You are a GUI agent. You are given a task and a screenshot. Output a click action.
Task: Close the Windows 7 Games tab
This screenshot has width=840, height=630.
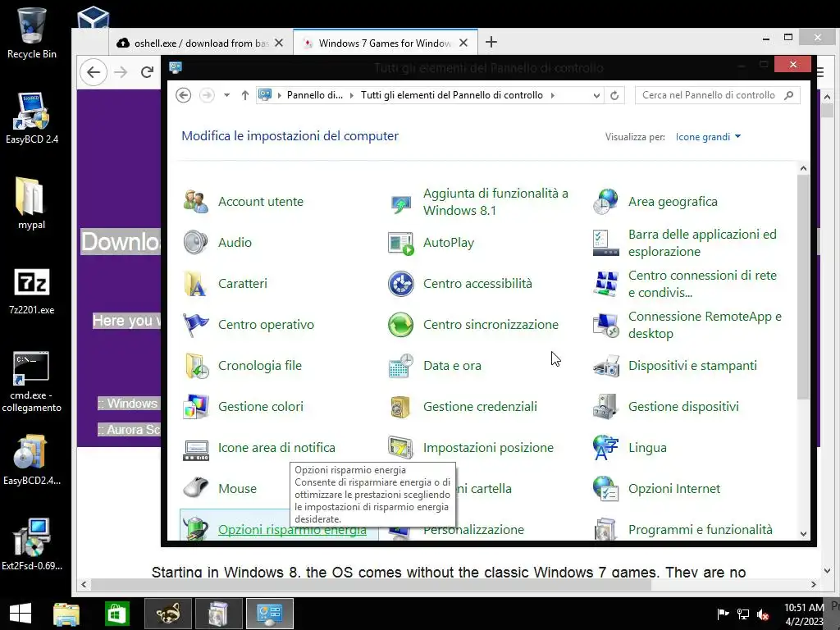463,43
